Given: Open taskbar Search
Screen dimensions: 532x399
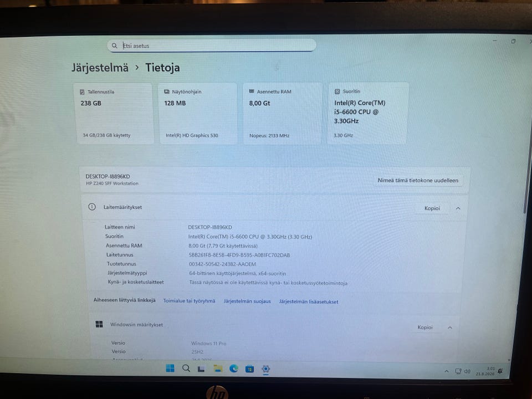Looking at the screenshot, I should pos(186,368).
